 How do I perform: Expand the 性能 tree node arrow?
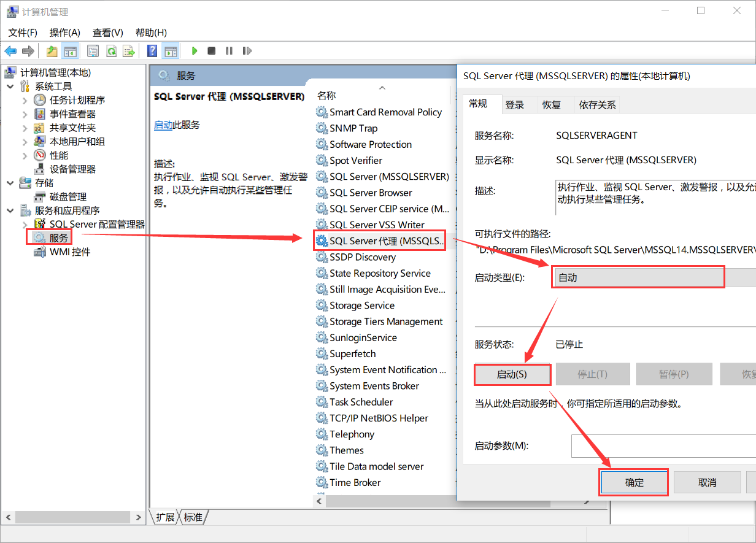click(25, 155)
